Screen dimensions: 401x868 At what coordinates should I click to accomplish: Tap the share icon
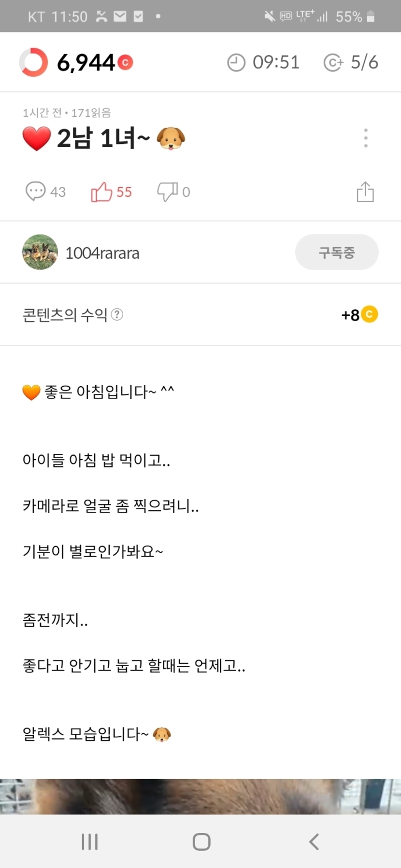[365, 192]
